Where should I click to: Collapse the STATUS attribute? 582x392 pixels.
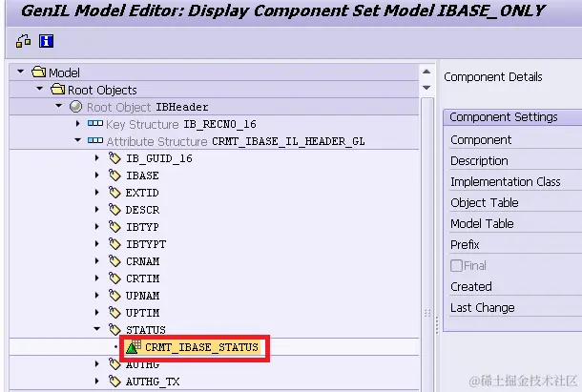tap(97, 329)
